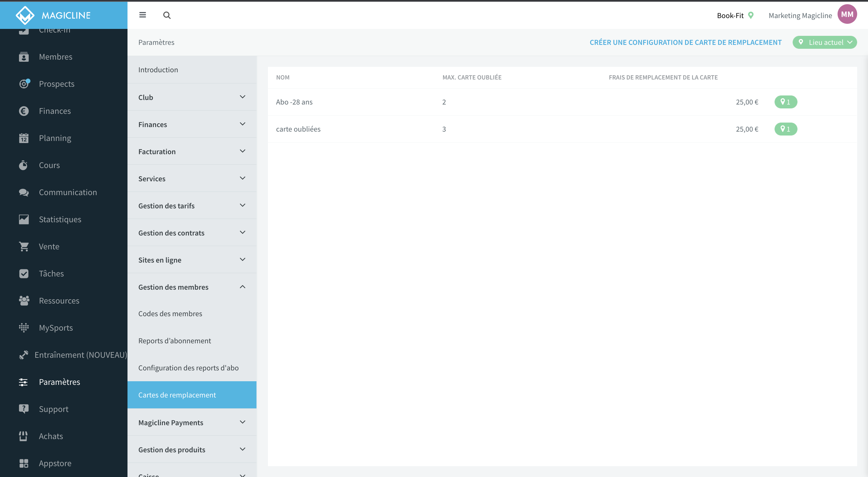868x477 pixels.
Task: Click the Appstore grid icon
Action: click(x=24, y=463)
